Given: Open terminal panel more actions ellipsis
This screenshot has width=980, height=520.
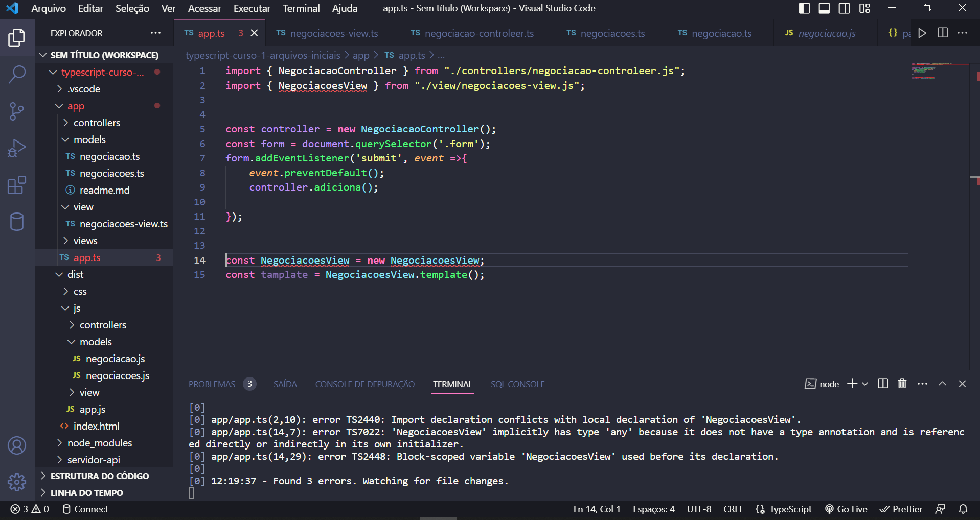Looking at the screenshot, I should tap(922, 384).
